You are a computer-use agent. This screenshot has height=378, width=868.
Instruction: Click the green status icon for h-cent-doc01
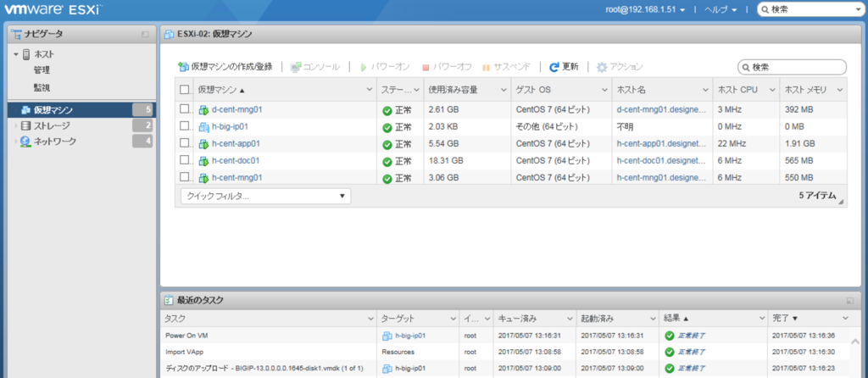pos(387,162)
